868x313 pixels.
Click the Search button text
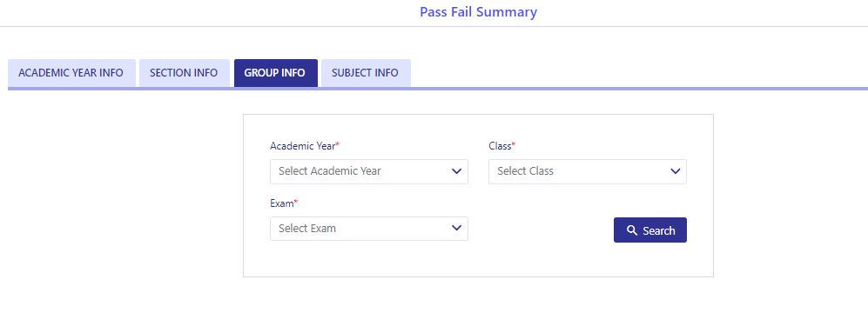tap(659, 230)
